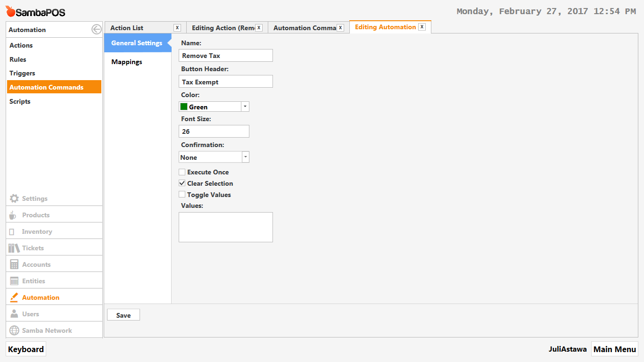
Task: Uncheck the Clear Selection checkbox
Action: 182,183
